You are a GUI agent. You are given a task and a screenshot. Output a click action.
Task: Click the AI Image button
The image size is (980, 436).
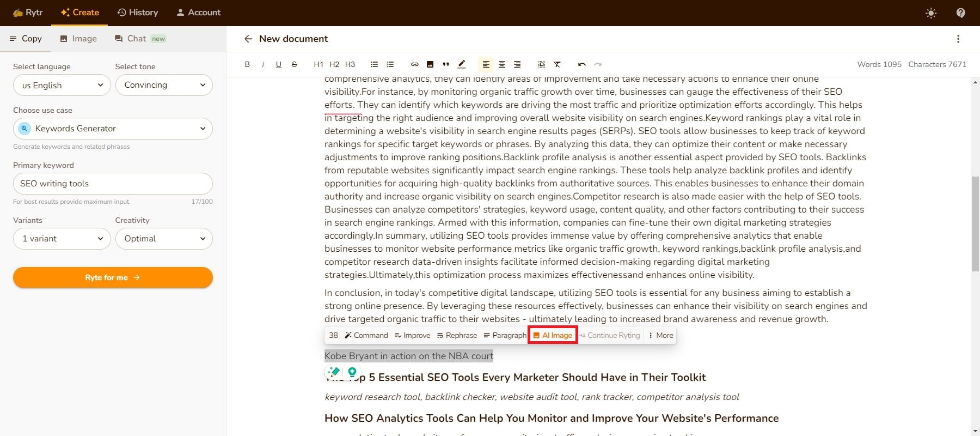[553, 335]
